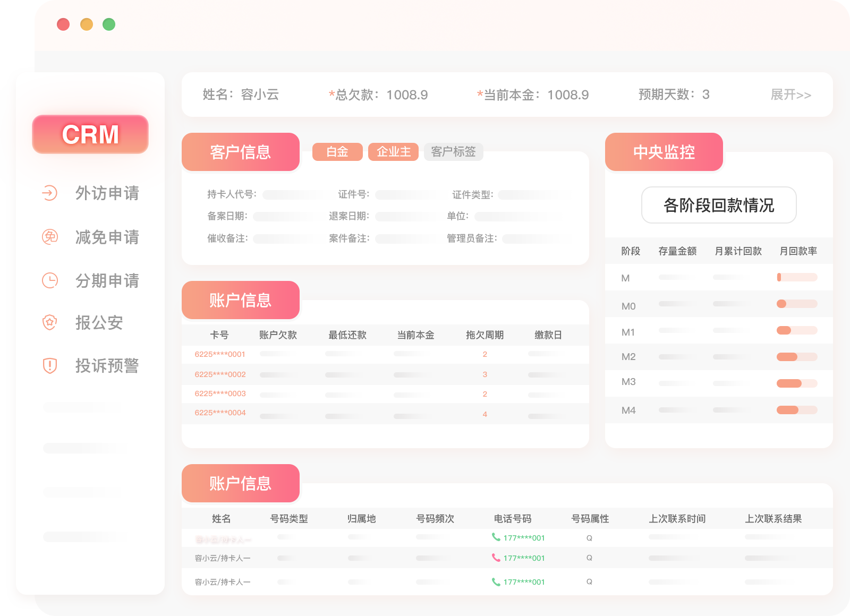
Task: Click the 各阶段回款情况 button
Action: coord(718,206)
